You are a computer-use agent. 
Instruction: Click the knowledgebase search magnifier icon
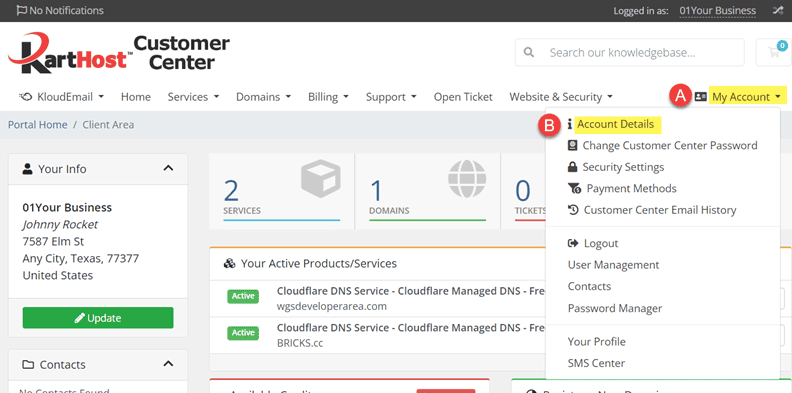[529, 52]
